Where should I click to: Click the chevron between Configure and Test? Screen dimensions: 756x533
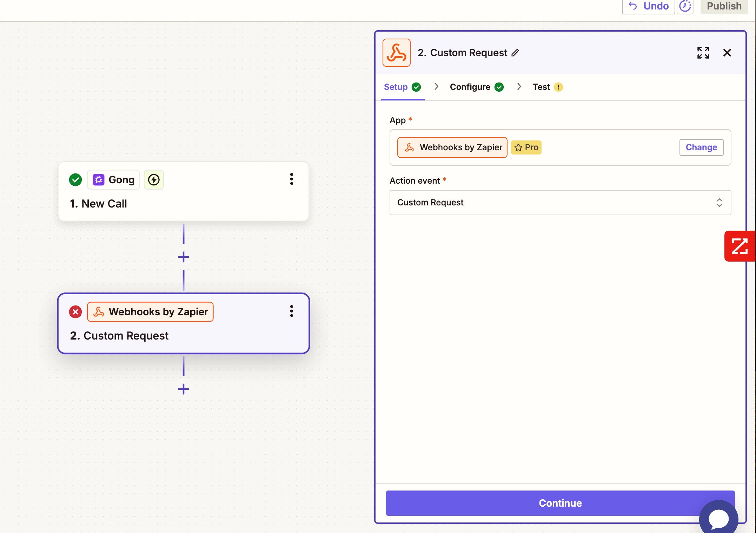tap(519, 86)
